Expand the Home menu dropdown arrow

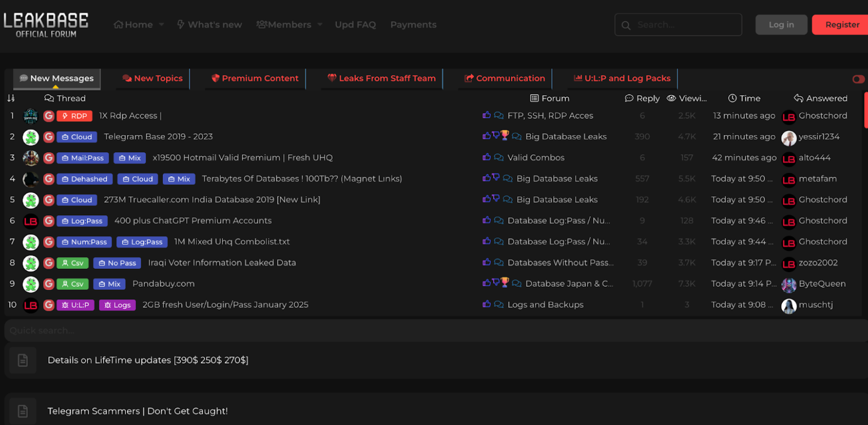point(162,24)
